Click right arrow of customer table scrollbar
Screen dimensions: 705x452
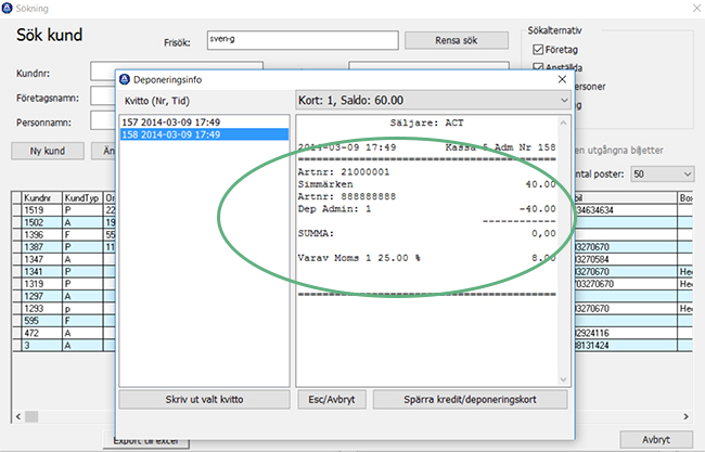pos(686,416)
